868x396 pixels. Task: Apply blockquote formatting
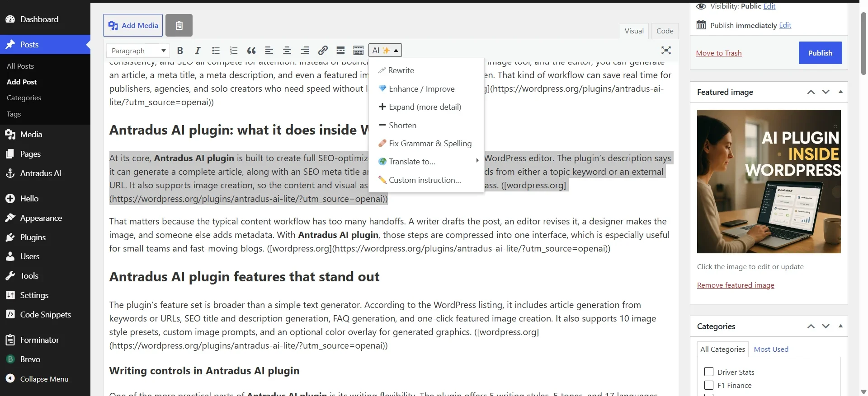pos(251,51)
